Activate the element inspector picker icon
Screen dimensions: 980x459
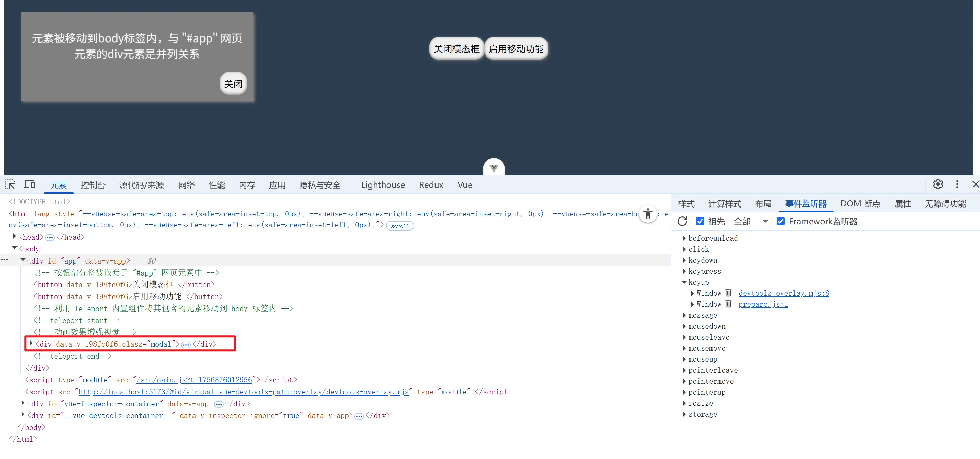(x=10, y=185)
